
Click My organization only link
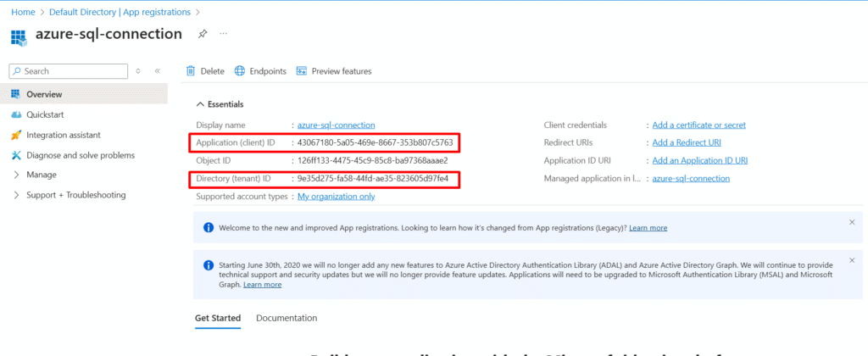pyautogui.click(x=336, y=197)
